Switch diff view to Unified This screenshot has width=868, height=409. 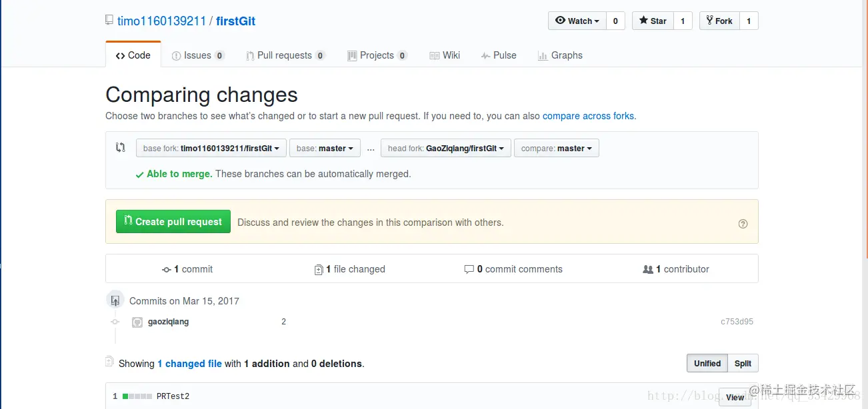[x=707, y=363]
